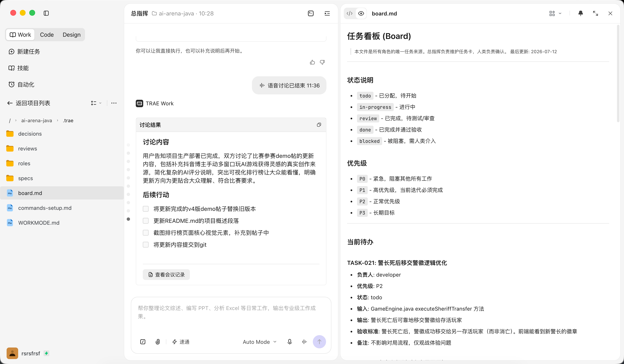624x364 pixels.
Task: Copy the 讨论结果 card contents
Action: 319,125
